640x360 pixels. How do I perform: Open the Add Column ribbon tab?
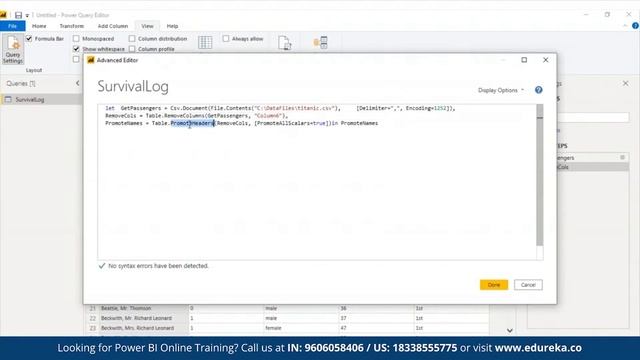113,26
